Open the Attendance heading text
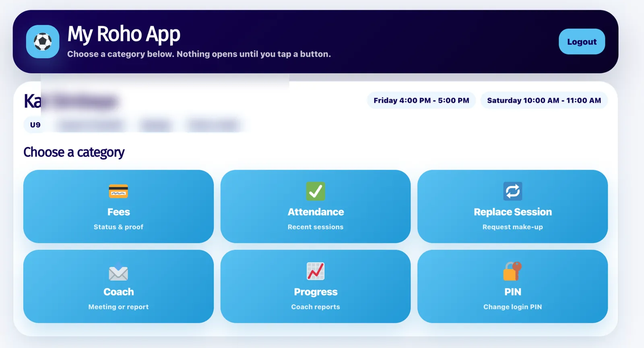Viewport: 644px width, 348px height. [316, 212]
